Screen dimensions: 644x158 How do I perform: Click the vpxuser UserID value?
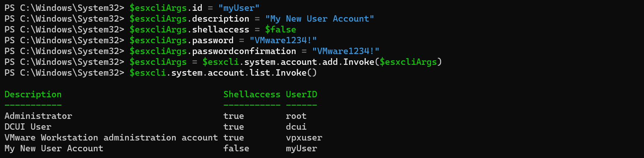[x=304, y=138]
